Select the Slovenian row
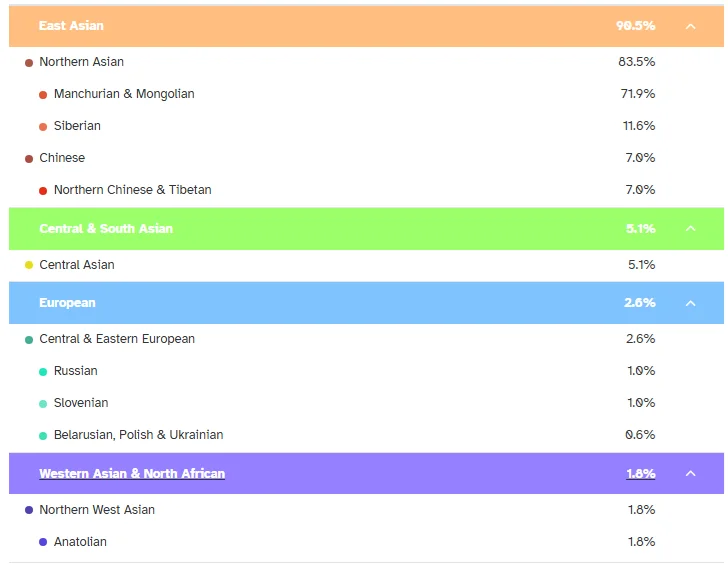Screen dimensions: 728x572 pyautogui.click(x=366, y=403)
